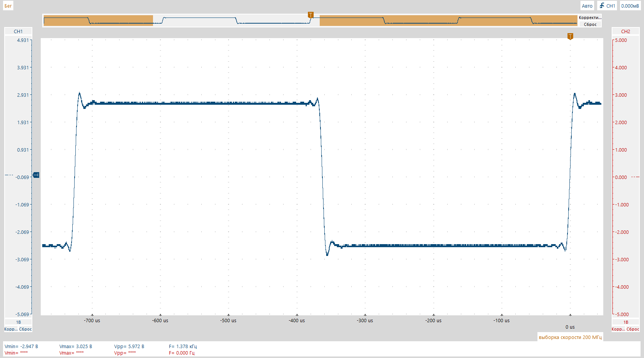Click the red Vmin= **** CH2 measurement
Screen dimensions: 644x358
(x=16, y=353)
